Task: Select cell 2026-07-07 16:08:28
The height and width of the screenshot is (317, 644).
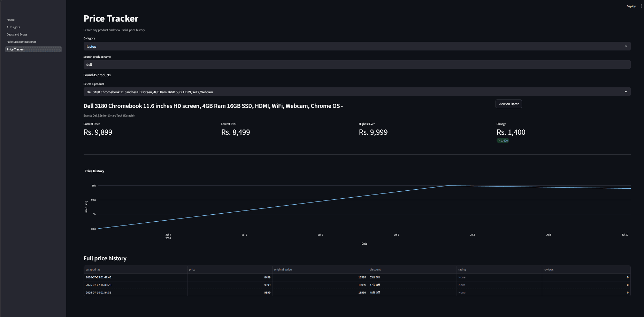Action: tap(136, 285)
